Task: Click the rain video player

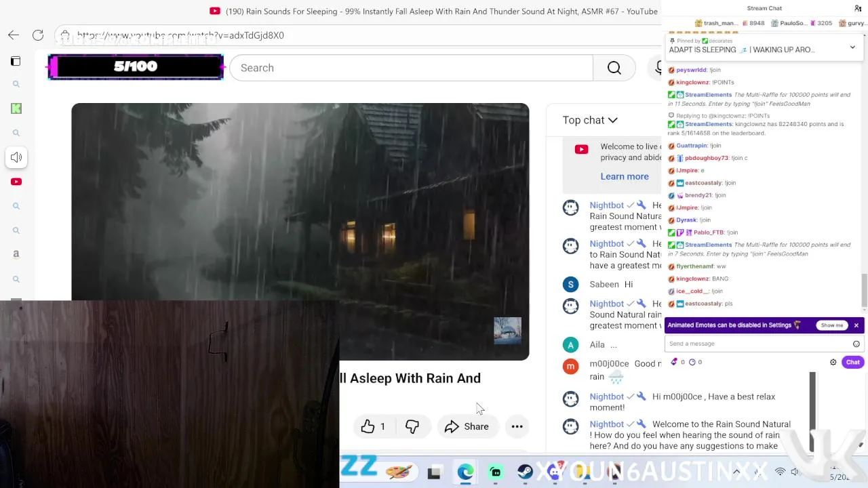Action: coord(300,232)
